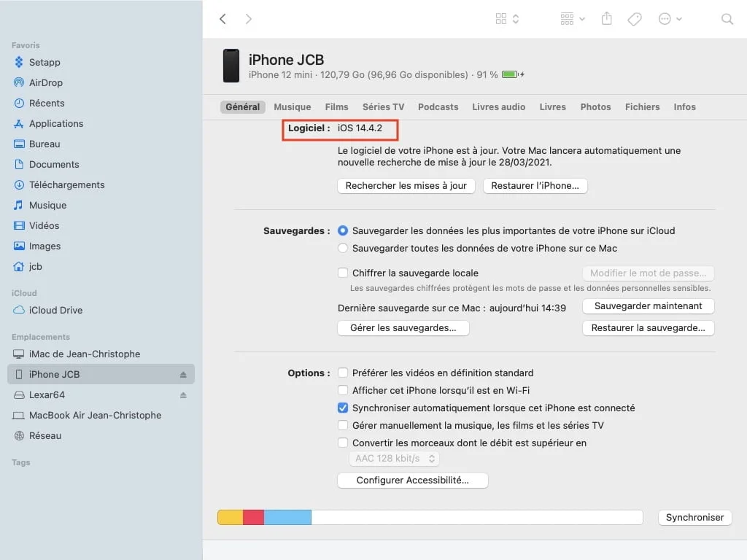
Task: Open the Photos tab
Action: click(x=595, y=107)
